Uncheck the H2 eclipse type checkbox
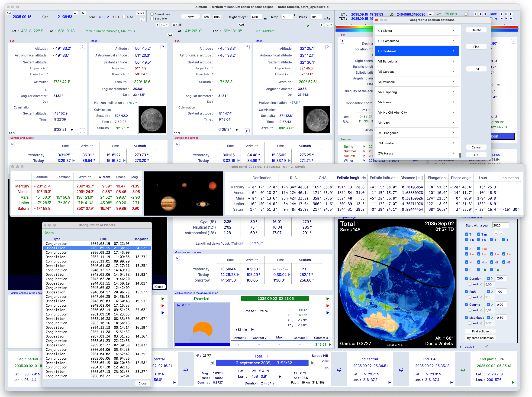This screenshot has width=532, height=397. point(491,262)
